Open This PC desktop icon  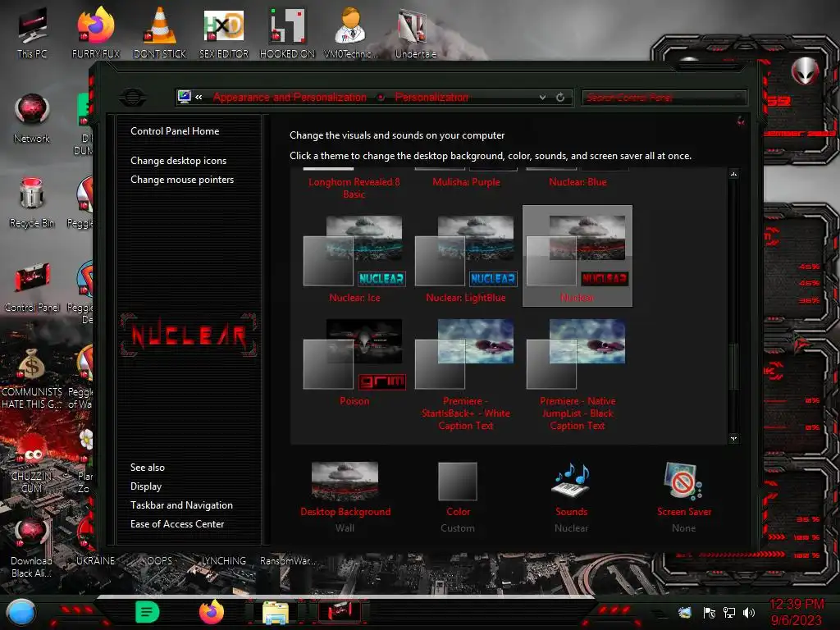click(32, 32)
